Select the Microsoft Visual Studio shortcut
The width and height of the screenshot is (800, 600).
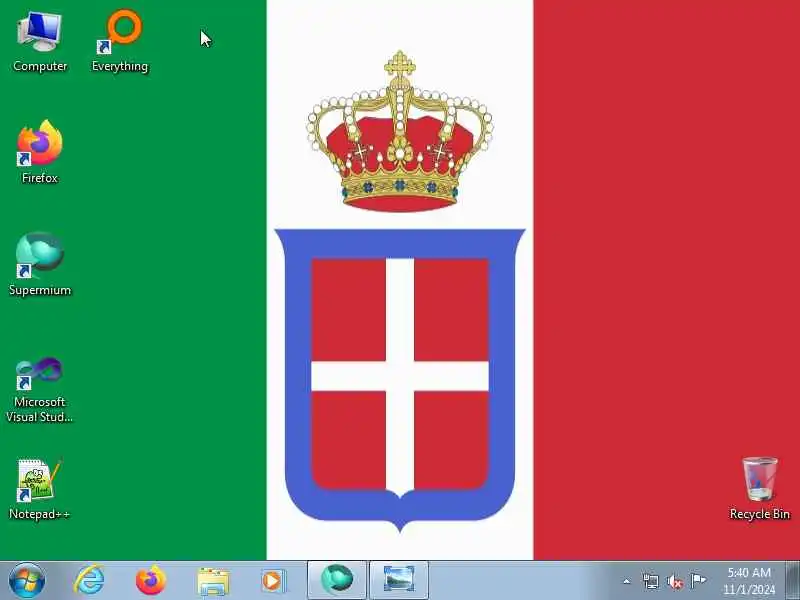click(40, 390)
